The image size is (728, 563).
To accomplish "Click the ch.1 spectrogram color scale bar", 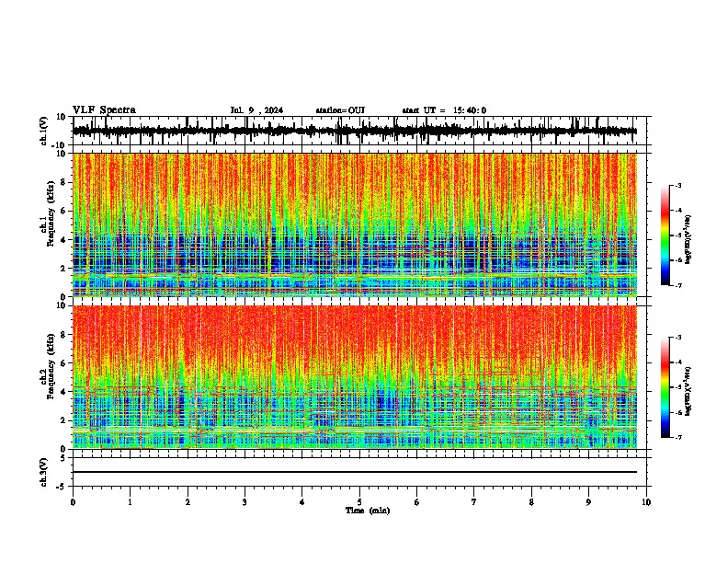I will tap(665, 236).
